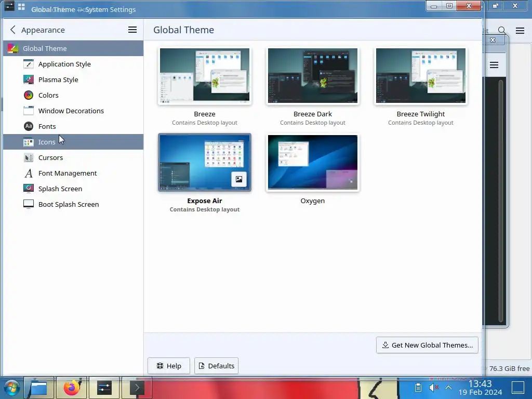Click the Defaults button
The width and height of the screenshot is (532, 399).
217,366
